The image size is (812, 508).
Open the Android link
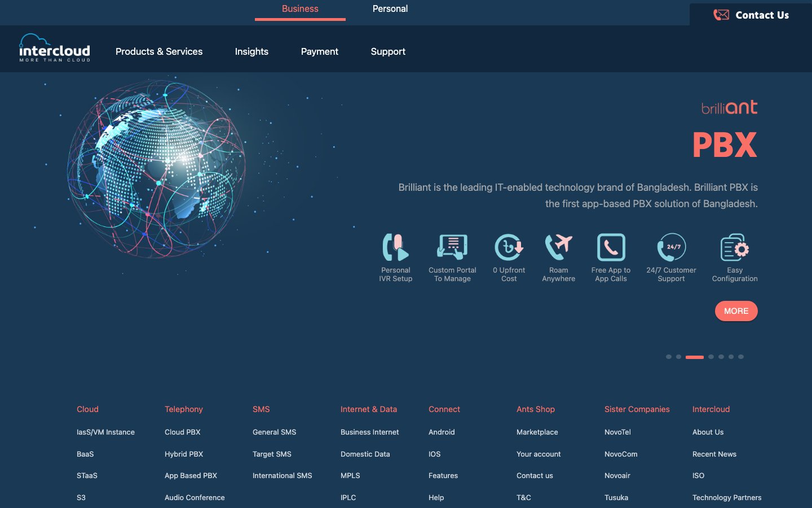click(x=442, y=432)
